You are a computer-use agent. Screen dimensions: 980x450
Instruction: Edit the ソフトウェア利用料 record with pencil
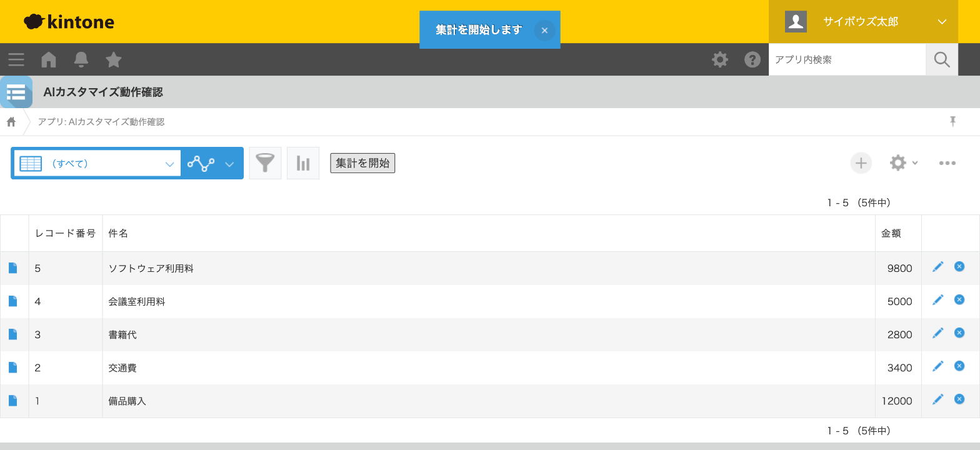[937, 267]
